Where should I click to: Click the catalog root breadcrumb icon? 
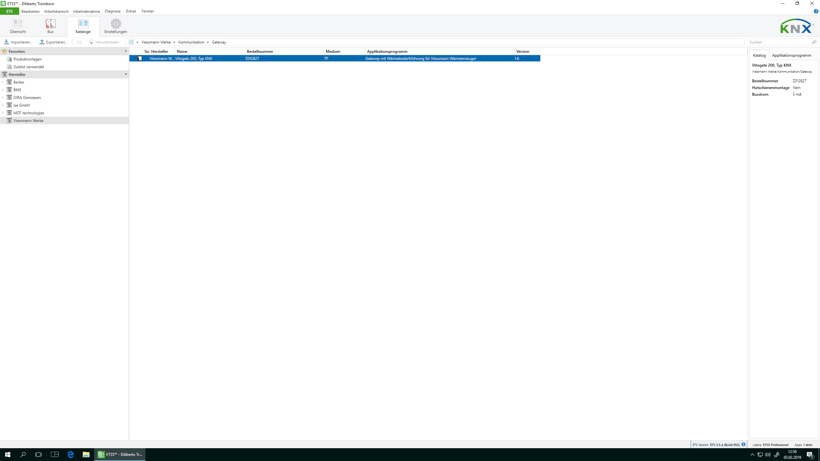(131, 42)
